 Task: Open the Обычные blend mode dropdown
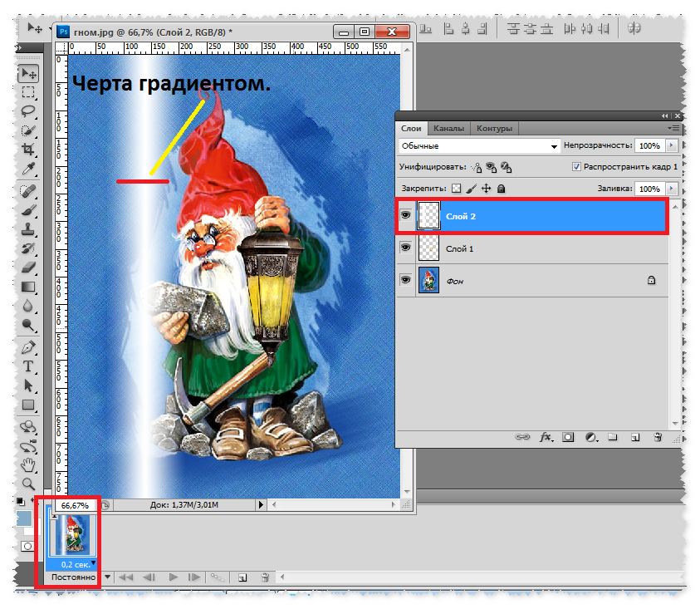478,146
